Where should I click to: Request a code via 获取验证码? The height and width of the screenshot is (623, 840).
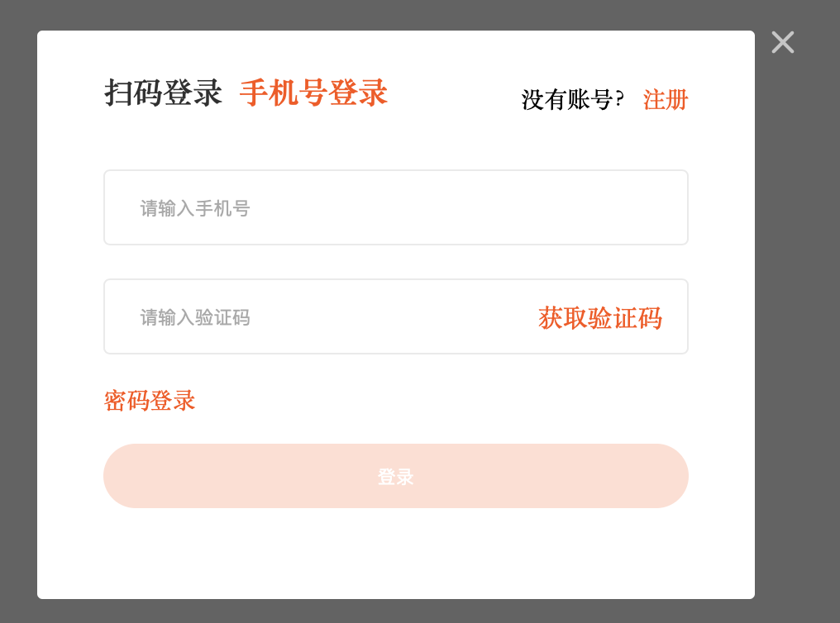point(600,318)
